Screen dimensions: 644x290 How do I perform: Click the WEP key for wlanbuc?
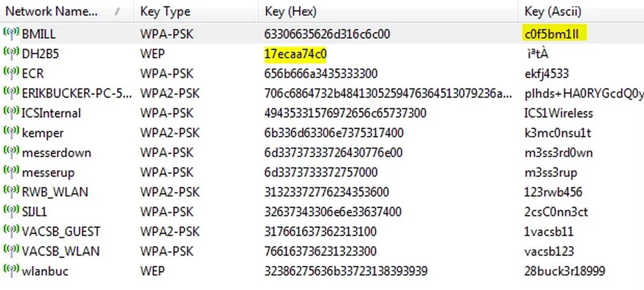(346, 271)
